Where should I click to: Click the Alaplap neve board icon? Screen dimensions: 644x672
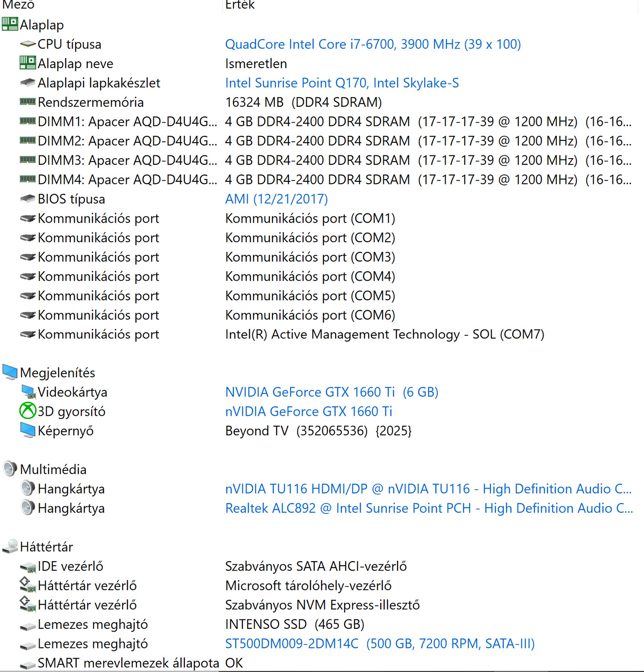click(28, 63)
